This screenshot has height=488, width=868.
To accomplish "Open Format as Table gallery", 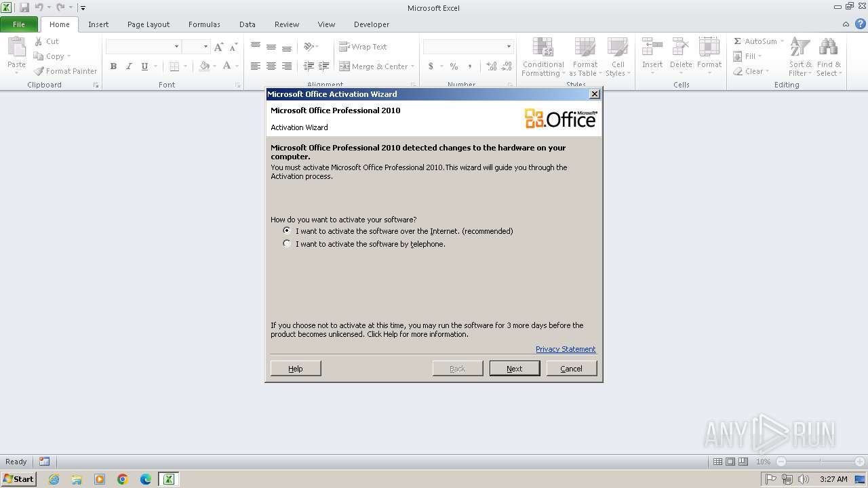I will click(585, 57).
